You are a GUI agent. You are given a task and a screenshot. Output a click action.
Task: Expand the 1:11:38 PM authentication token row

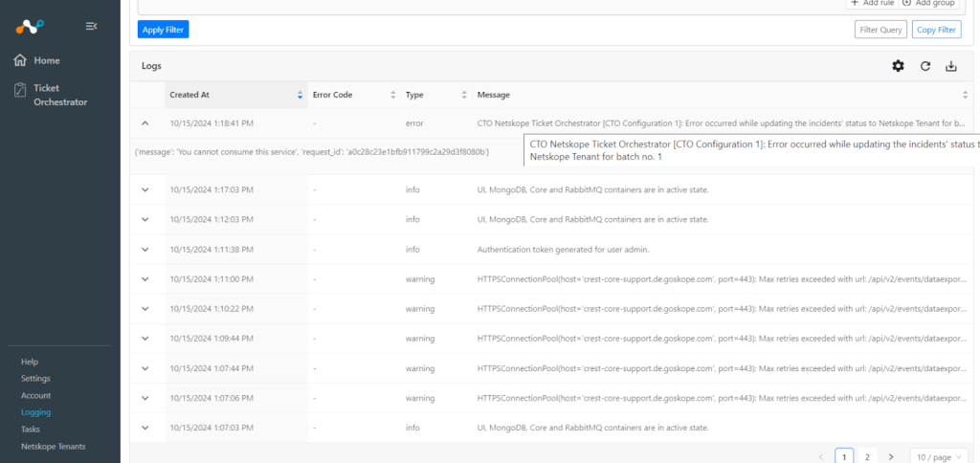pyautogui.click(x=145, y=250)
